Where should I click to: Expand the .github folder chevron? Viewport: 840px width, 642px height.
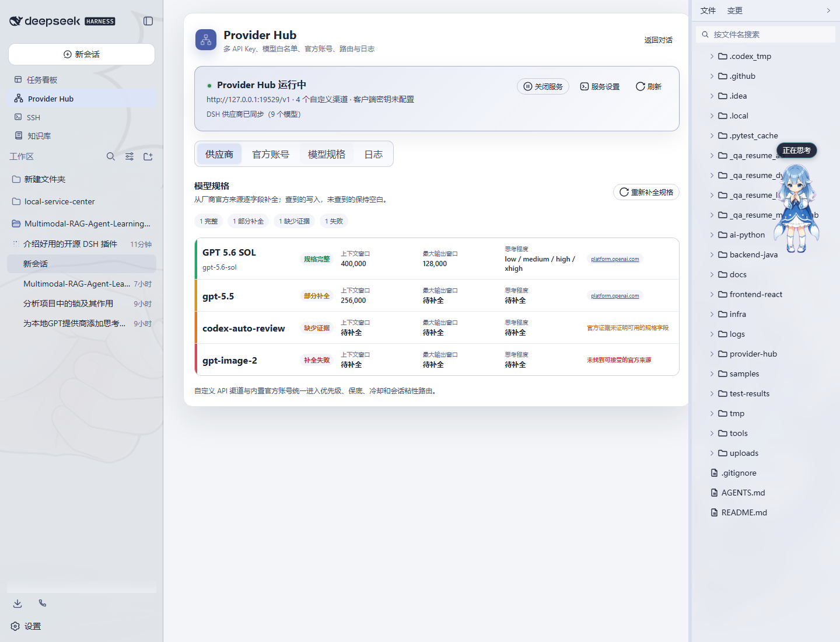coord(712,76)
